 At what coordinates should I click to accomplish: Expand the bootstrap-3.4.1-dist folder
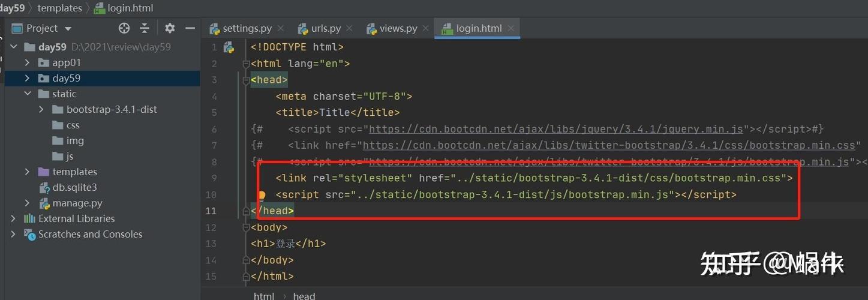tap(41, 109)
